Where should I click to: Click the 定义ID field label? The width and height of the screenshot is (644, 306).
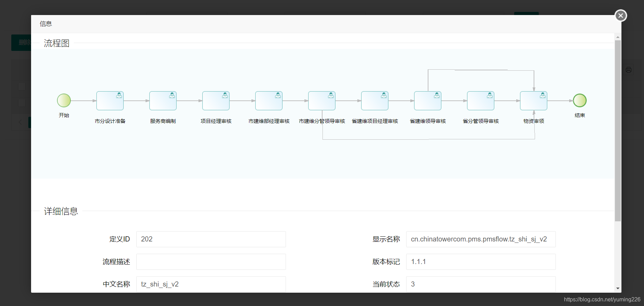pyautogui.click(x=120, y=239)
